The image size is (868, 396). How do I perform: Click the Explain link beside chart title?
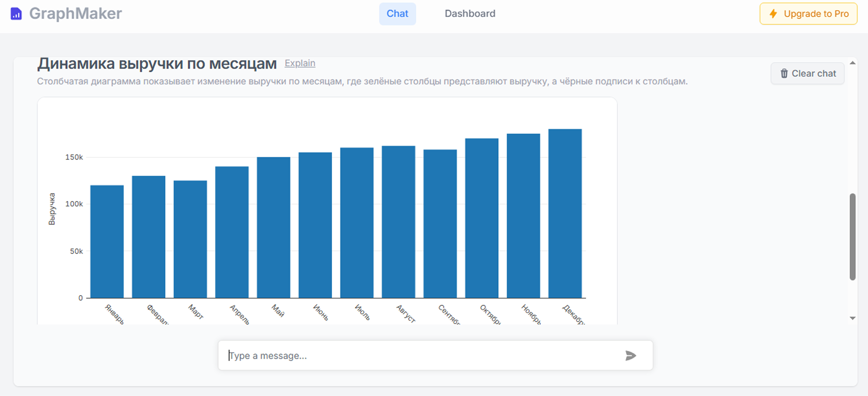pyautogui.click(x=300, y=63)
